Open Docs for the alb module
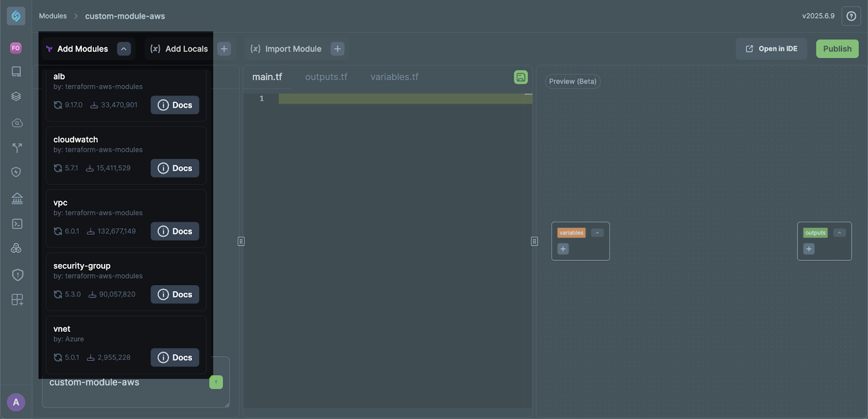The image size is (868, 419). tap(175, 105)
